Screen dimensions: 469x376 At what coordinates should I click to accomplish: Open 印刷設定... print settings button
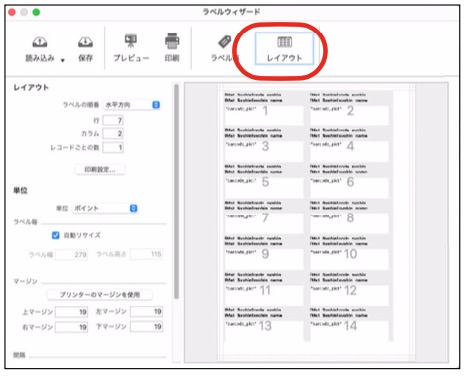pos(100,170)
